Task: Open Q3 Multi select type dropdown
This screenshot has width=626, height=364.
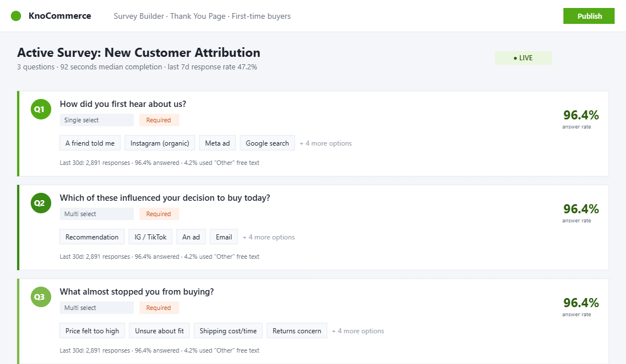Action: [x=97, y=308]
